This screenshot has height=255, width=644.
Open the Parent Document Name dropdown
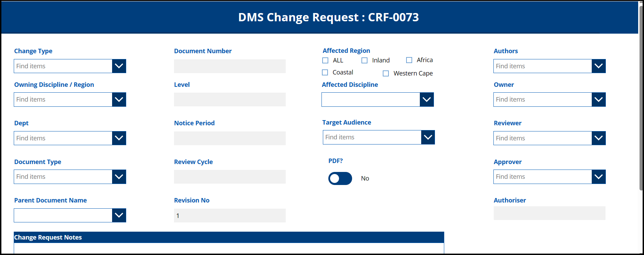119,215
